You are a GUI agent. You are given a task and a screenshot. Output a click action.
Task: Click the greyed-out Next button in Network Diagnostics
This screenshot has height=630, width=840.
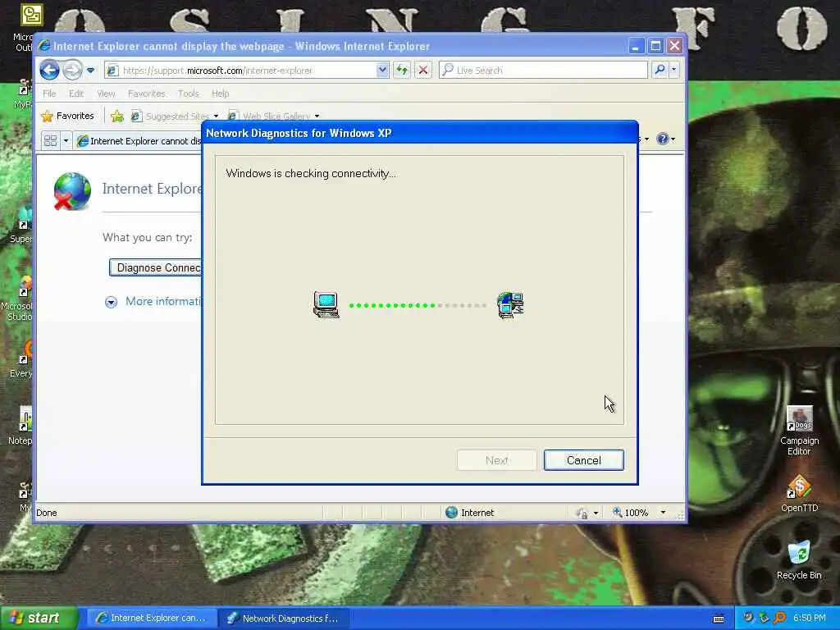pyautogui.click(x=496, y=460)
